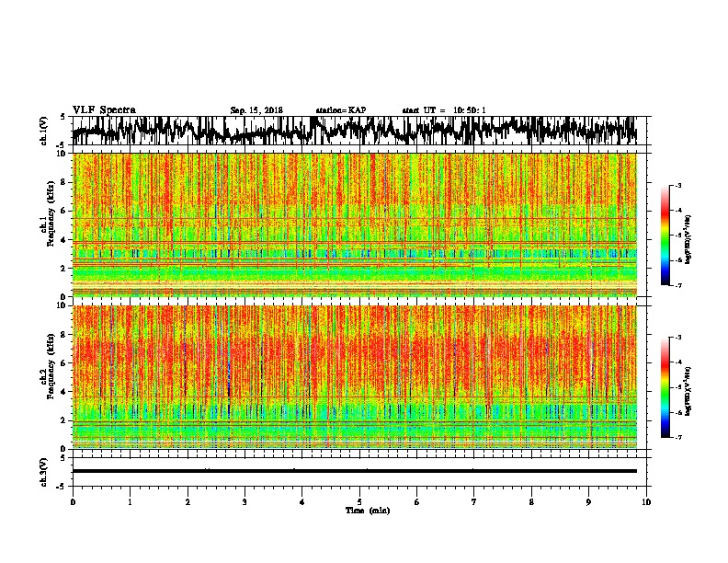The height and width of the screenshot is (563, 728).
Task: Click time axis tick label '7'
Action: click(474, 502)
